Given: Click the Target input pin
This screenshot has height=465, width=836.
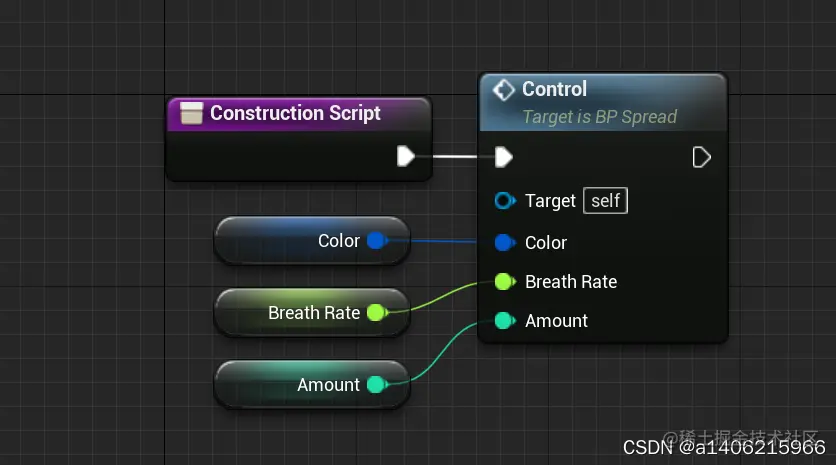Looking at the screenshot, I should tap(504, 201).
